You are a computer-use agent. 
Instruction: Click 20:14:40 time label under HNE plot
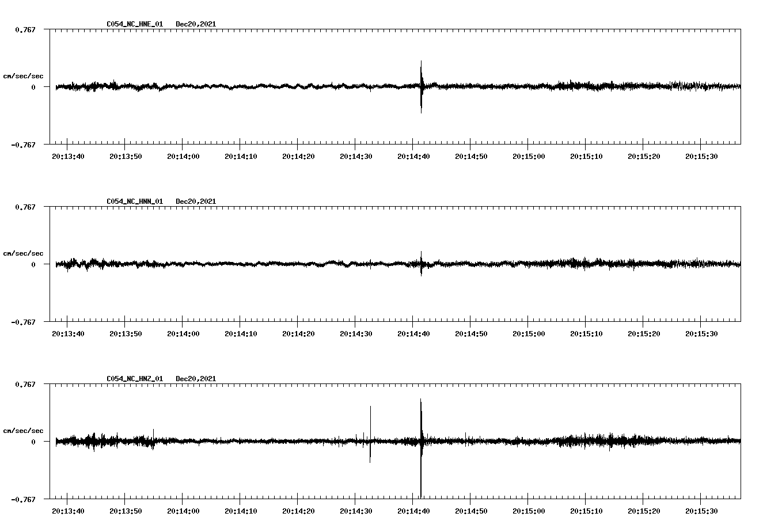[413, 156]
